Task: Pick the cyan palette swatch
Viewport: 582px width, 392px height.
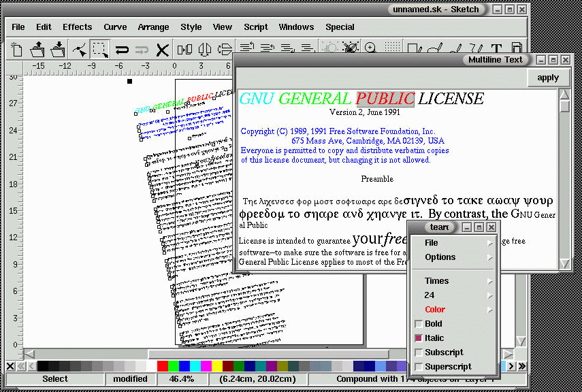Action: pyautogui.click(x=195, y=366)
